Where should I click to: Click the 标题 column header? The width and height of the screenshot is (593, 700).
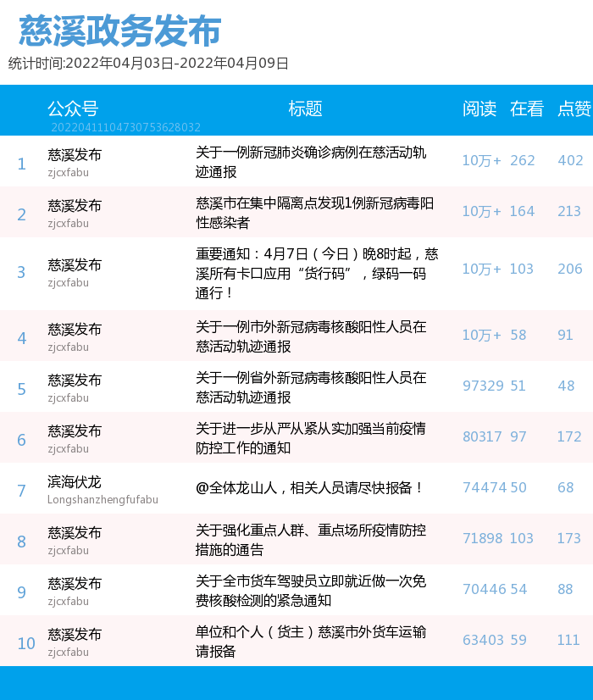coord(305,108)
